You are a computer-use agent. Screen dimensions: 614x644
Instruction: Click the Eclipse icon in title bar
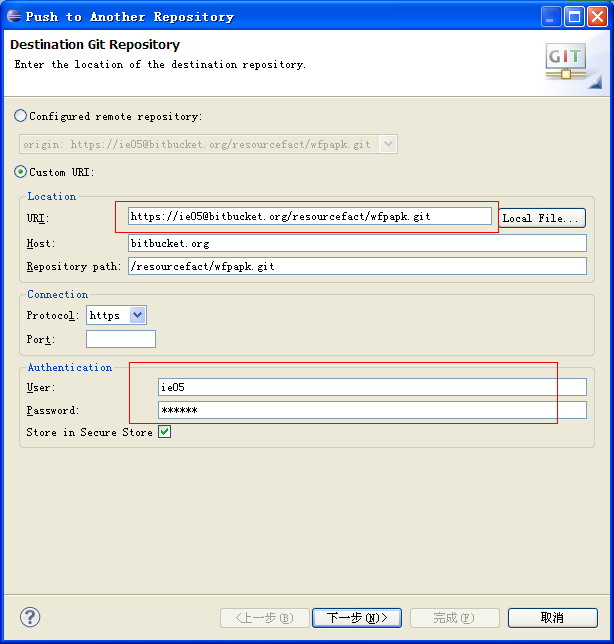click(14, 16)
